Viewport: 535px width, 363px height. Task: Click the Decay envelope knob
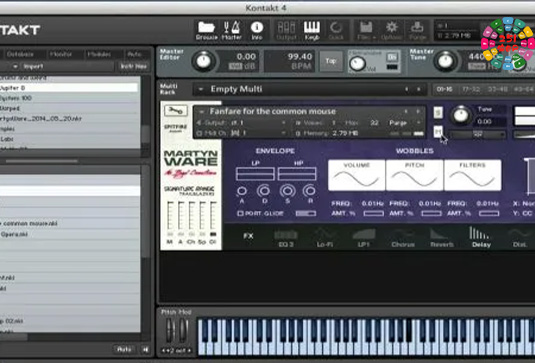click(x=264, y=190)
